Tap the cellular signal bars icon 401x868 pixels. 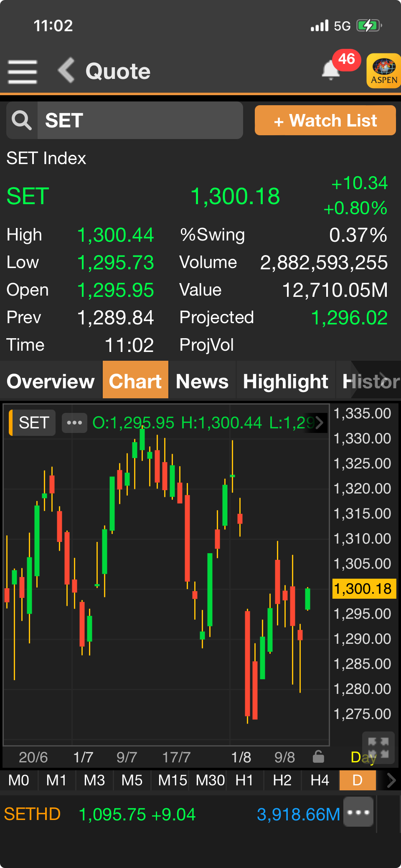pyautogui.click(x=320, y=26)
